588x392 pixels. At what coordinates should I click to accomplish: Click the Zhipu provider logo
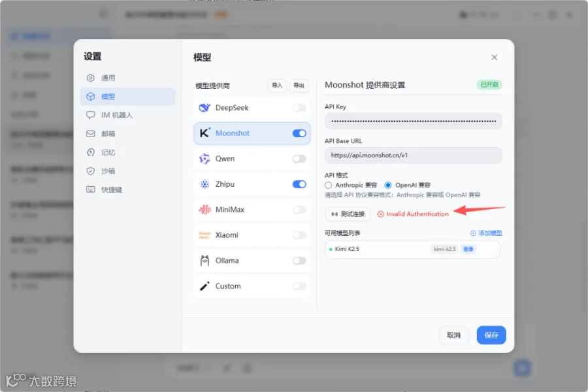click(x=204, y=184)
